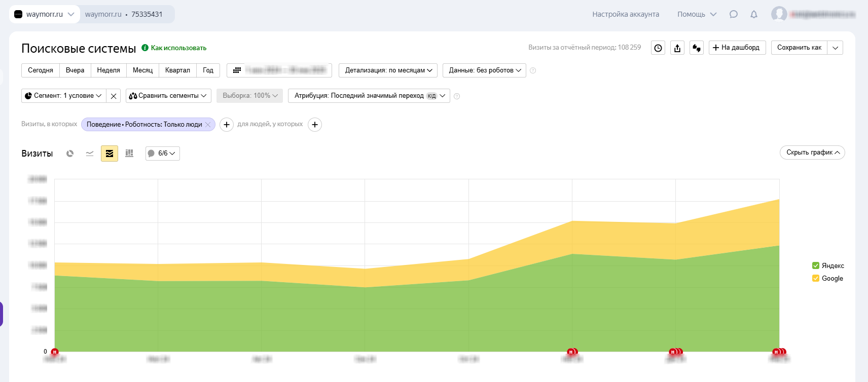Switch to pie chart view

(x=70, y=154)
